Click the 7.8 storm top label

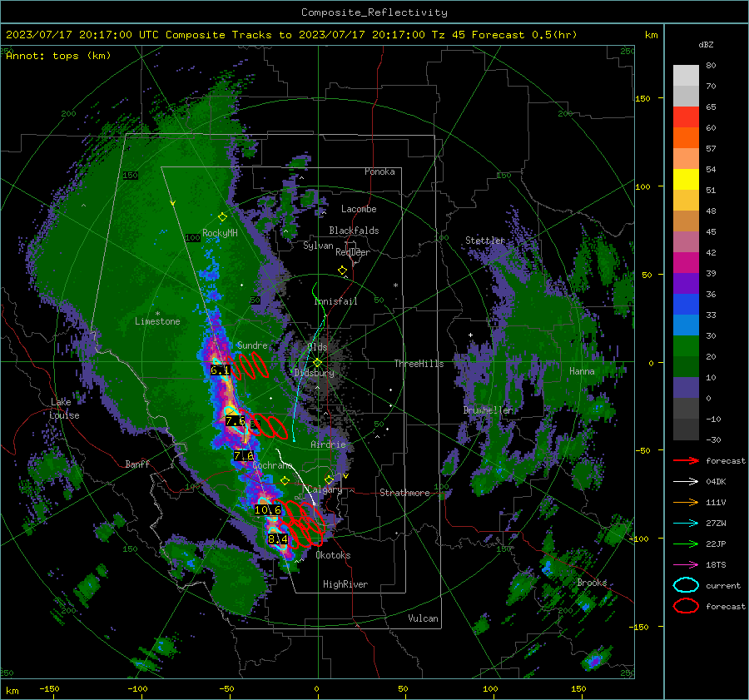[x=244, y=456]
